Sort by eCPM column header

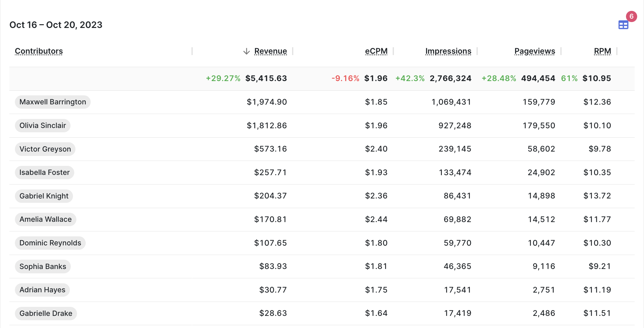click(x=376, y=51)
